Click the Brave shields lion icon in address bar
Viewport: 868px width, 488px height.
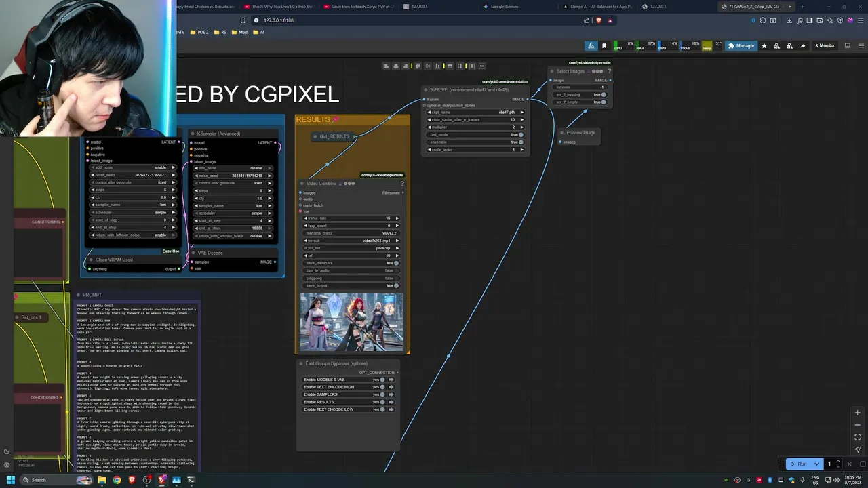click(599, 20)
